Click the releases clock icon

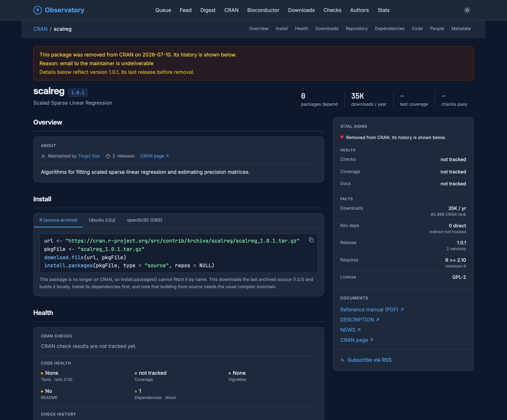[x=108, y=156]
